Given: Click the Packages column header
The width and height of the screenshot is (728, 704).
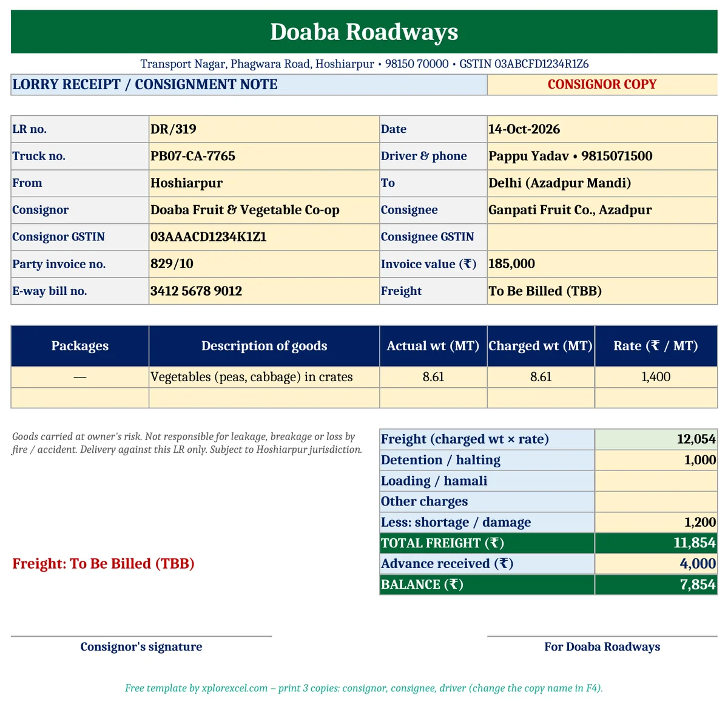Looking at the screenshot, I should point(80,346).
